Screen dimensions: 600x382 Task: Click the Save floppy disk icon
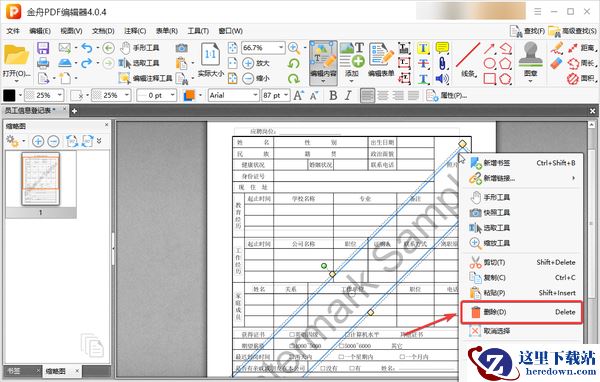pos(43,48)
